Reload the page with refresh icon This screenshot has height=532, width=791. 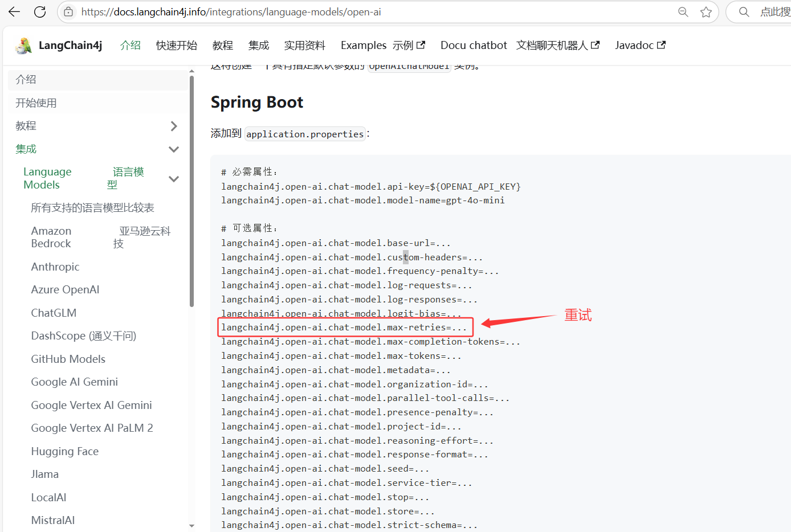point(40,12)
